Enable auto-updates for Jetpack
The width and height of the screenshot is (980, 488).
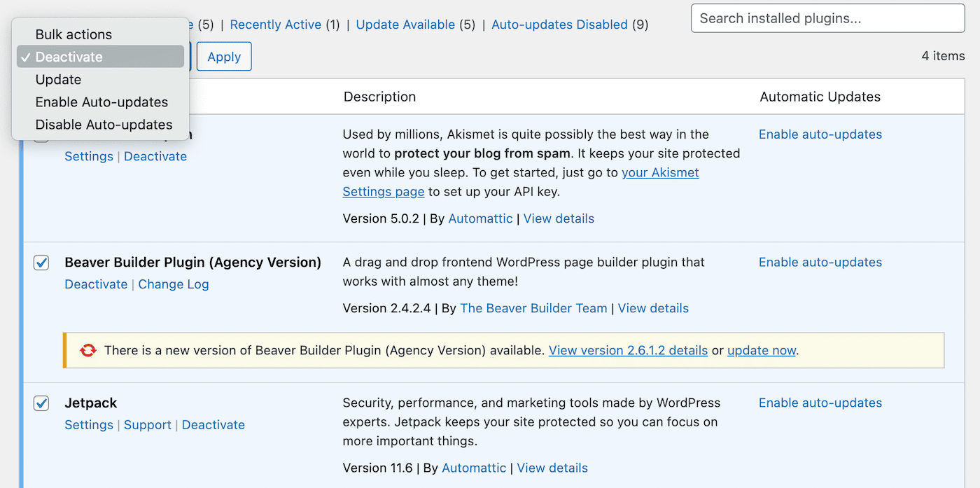click(x=820, y=403)
